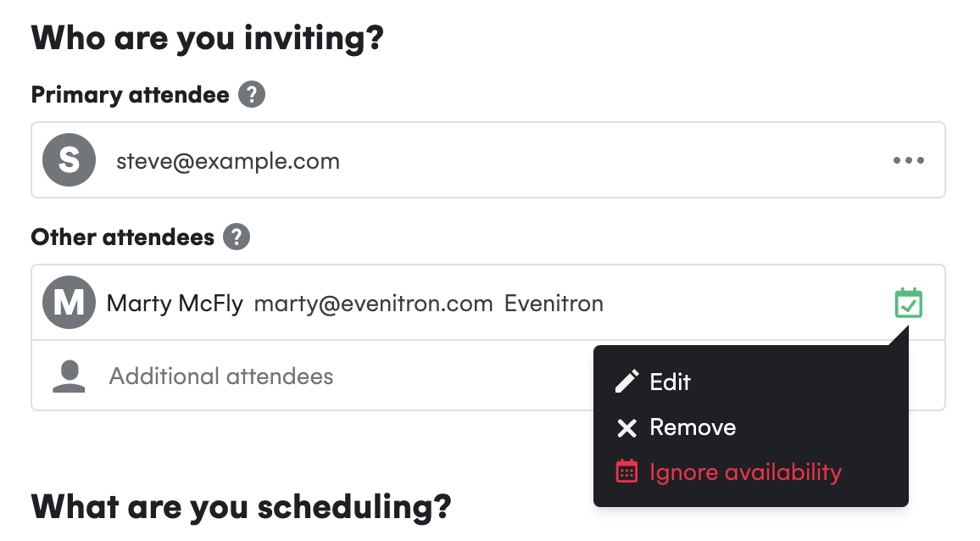The width and height of the screenshot is (980, 541).
Task: Click the Marty McFly name text
Action: click(175, 304)
